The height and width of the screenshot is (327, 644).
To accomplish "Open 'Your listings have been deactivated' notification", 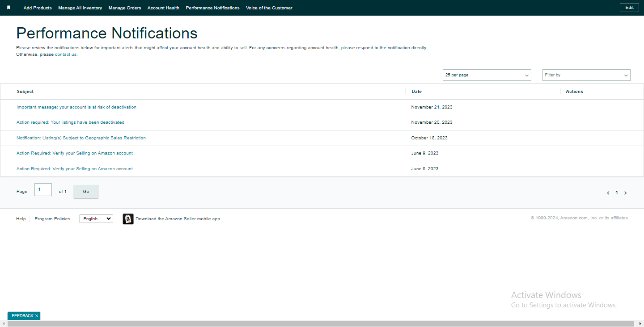I will pos(70,122).
